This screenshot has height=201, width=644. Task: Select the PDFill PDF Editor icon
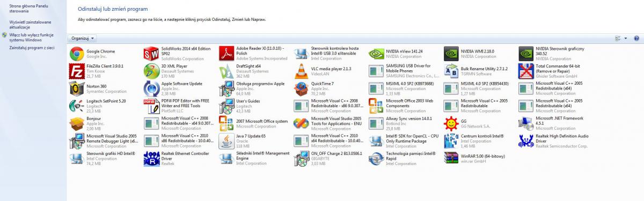click(151, 106)
